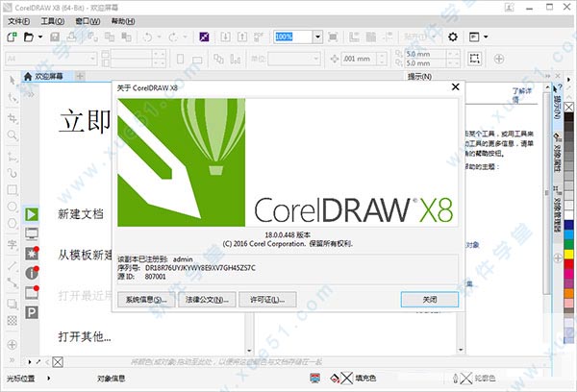This screenshot has width=577, height=392.
Task: Click the 了解详情 link in hints panel
Action: click(522, 94)
